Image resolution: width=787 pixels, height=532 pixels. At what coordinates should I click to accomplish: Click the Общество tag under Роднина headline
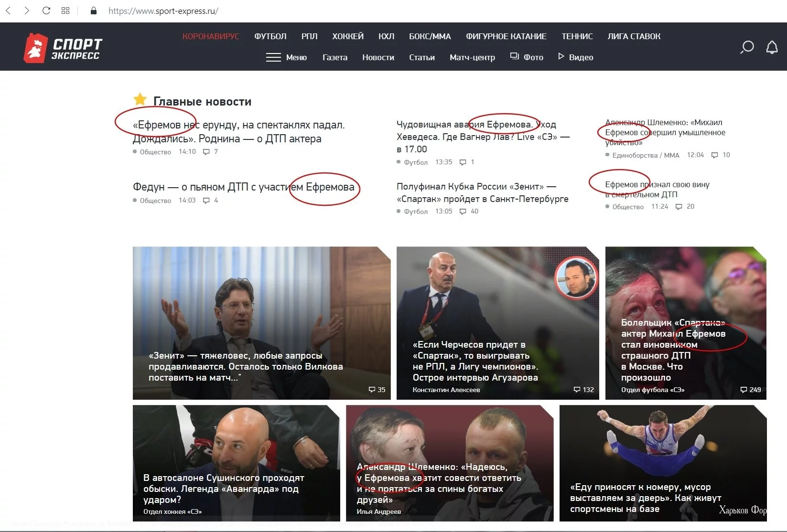(x=155, y=152)
